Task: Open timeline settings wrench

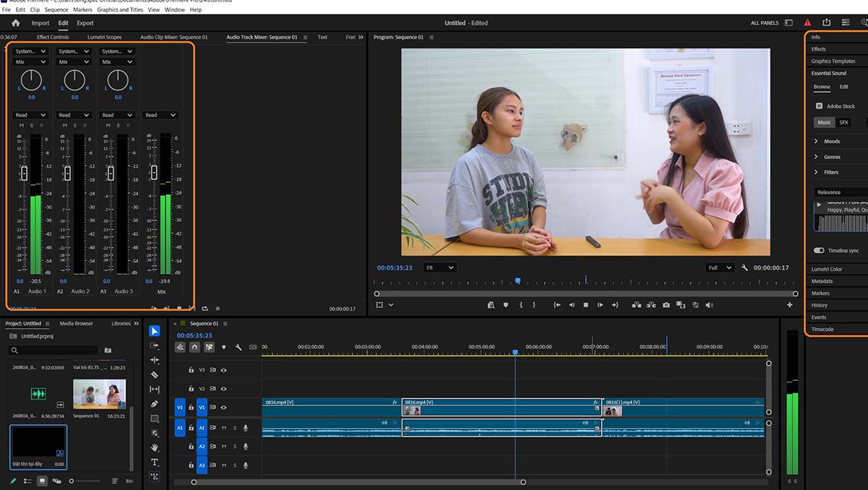Action: pos(238,347)
